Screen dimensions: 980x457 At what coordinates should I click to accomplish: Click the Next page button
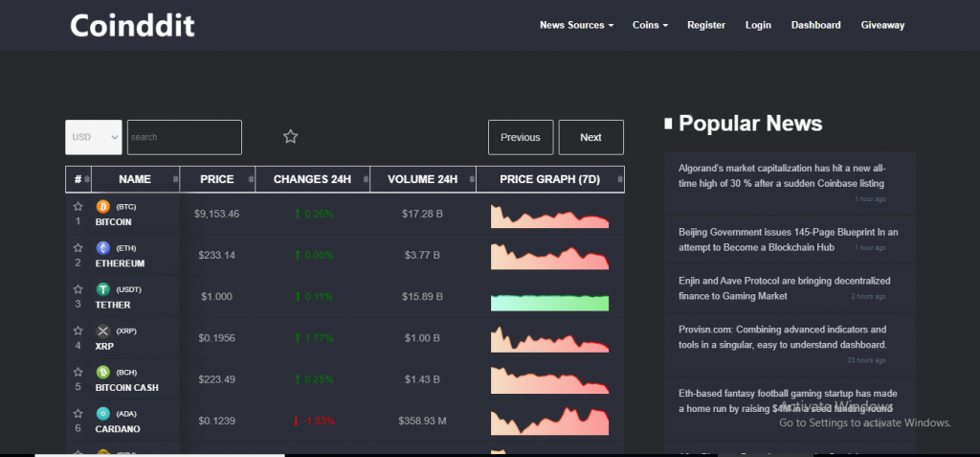pos(590,137)
